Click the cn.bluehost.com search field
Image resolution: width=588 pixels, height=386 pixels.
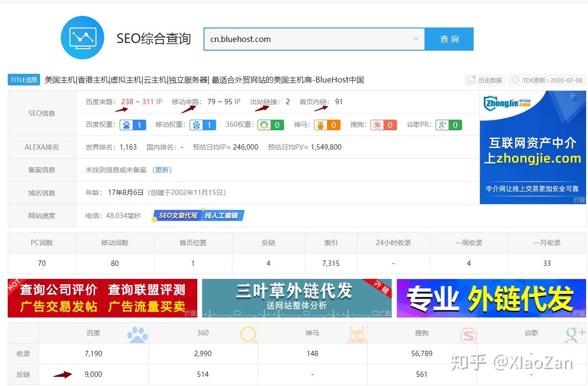click(x=314, y=39)
